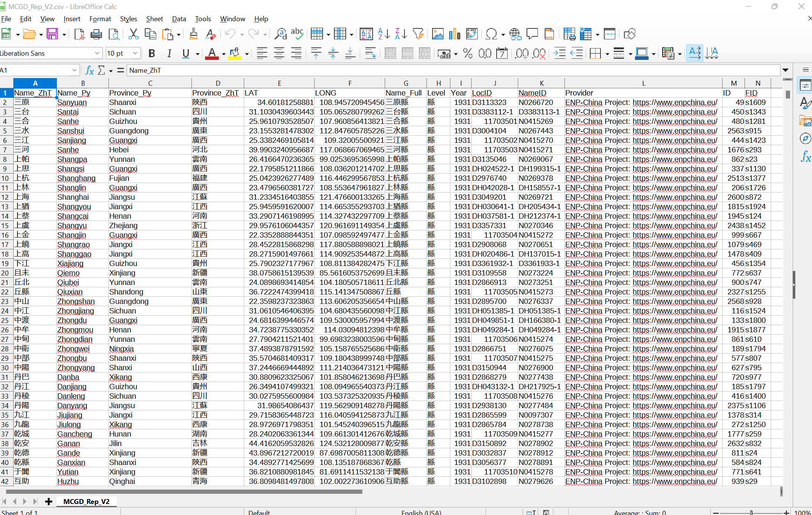Apply the yellow background highlight color
Viewport: 812px width, 515px height.
pos(235,53)
